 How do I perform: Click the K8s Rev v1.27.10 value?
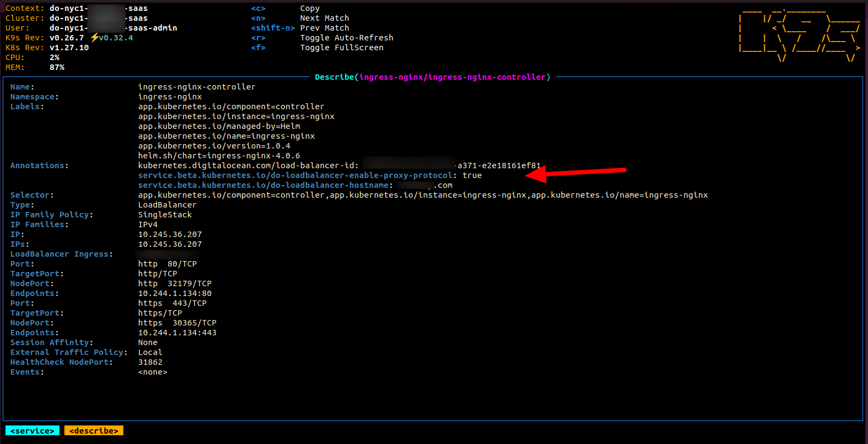pyautogui.click(x=69, y=48)
